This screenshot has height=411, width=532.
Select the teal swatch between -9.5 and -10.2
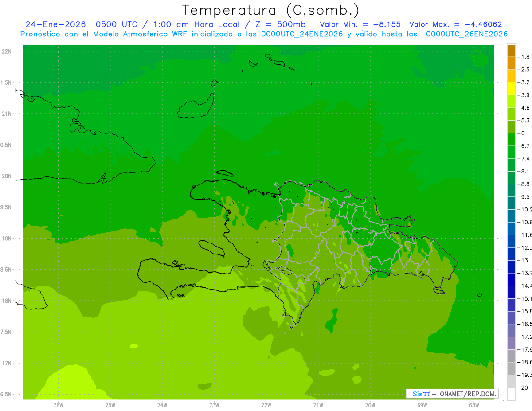tap(511, 203)
